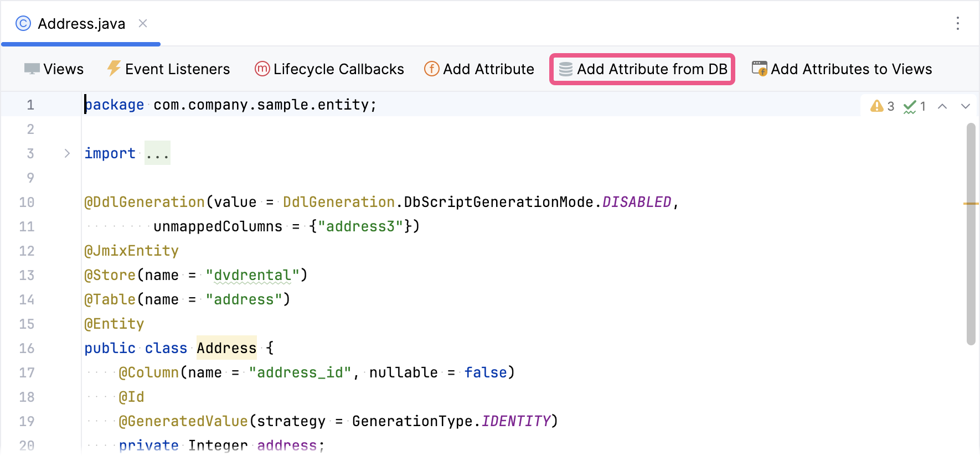Click the Views monitor icon
980x456 pixels.
pyautogui.click(x=32, y=69)
